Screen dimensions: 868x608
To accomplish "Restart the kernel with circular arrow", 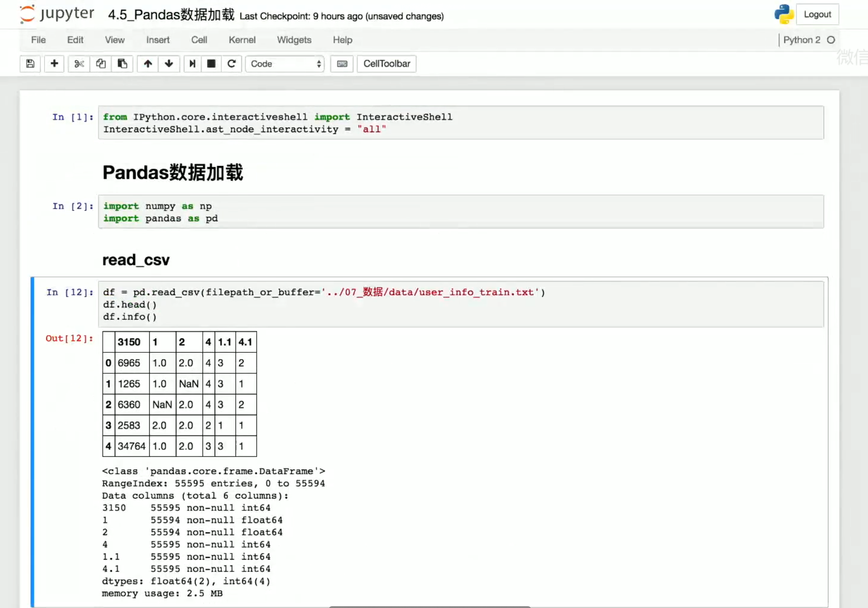I will 231,64.
